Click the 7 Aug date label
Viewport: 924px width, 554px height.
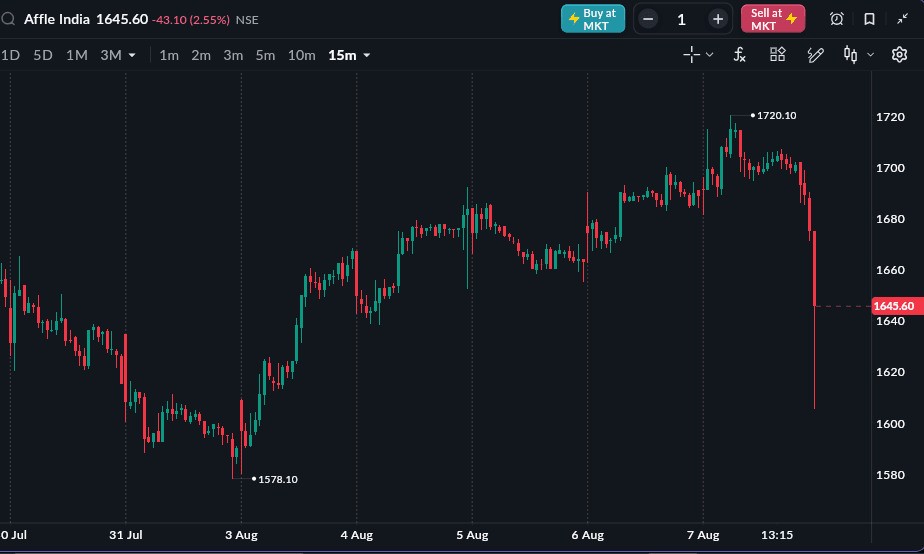pos(703,535)
